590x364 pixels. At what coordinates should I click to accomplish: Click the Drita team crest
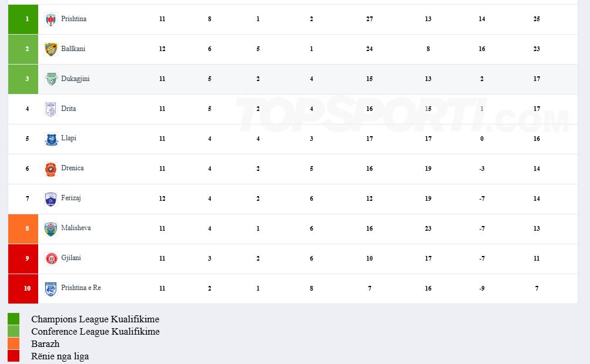pos(51,109)
